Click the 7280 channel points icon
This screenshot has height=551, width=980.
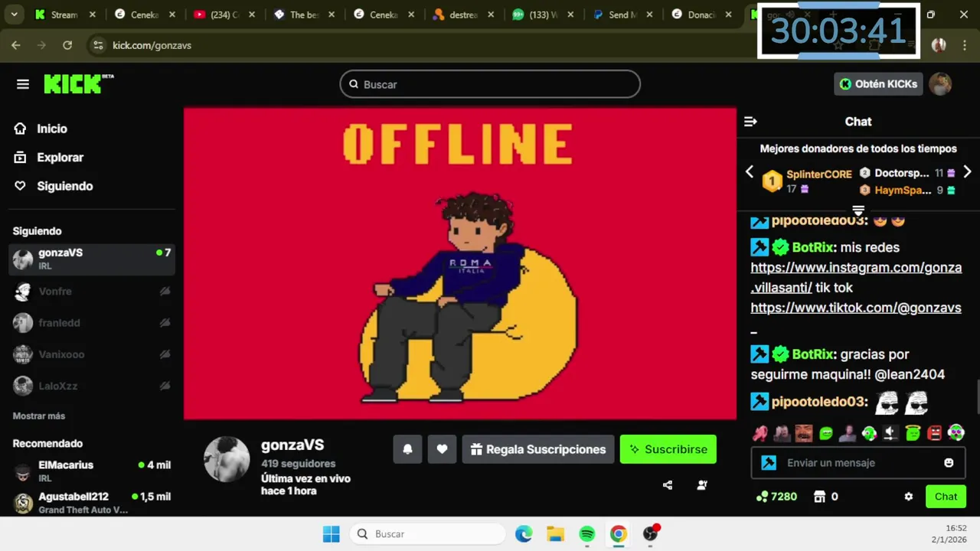click(761, 497)
